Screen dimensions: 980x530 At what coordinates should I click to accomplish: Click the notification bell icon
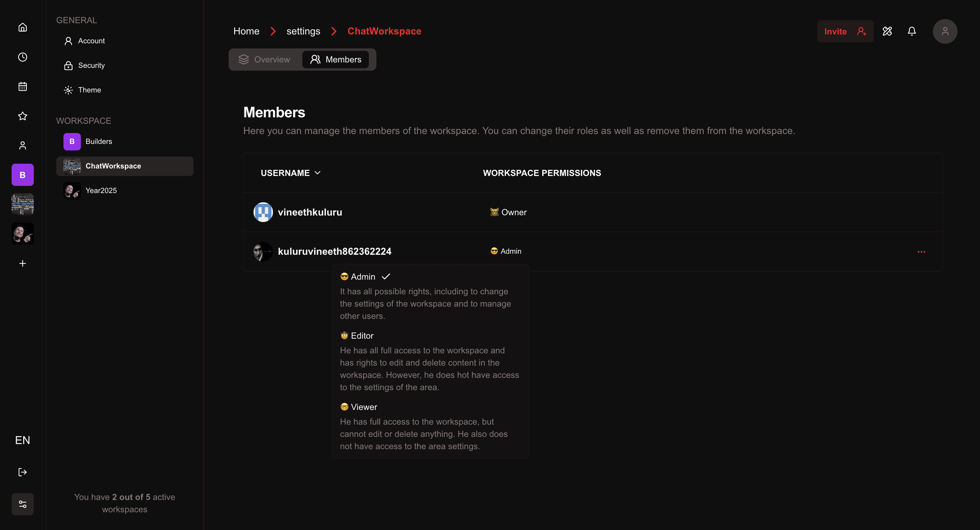(x=912, y=31)
